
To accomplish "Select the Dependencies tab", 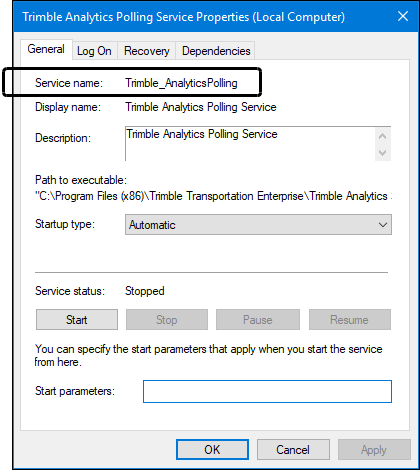I will [x=216, y=51].
